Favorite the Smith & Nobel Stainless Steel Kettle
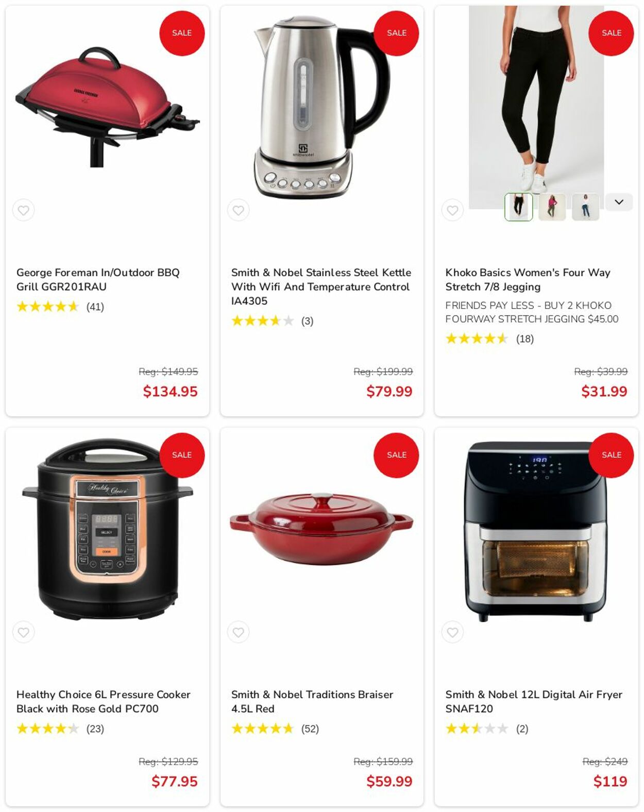 point(238,210)
